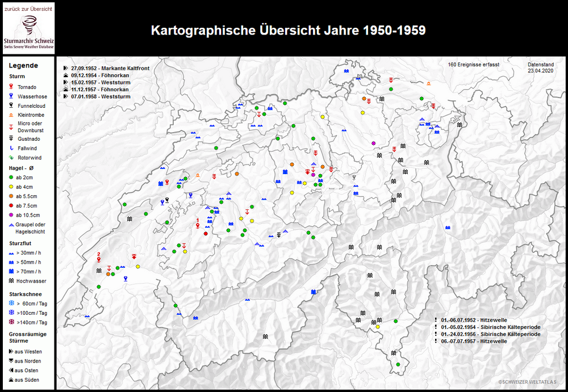Open event '07.01.1958 - Weststurm'

[x=101, y=96]
